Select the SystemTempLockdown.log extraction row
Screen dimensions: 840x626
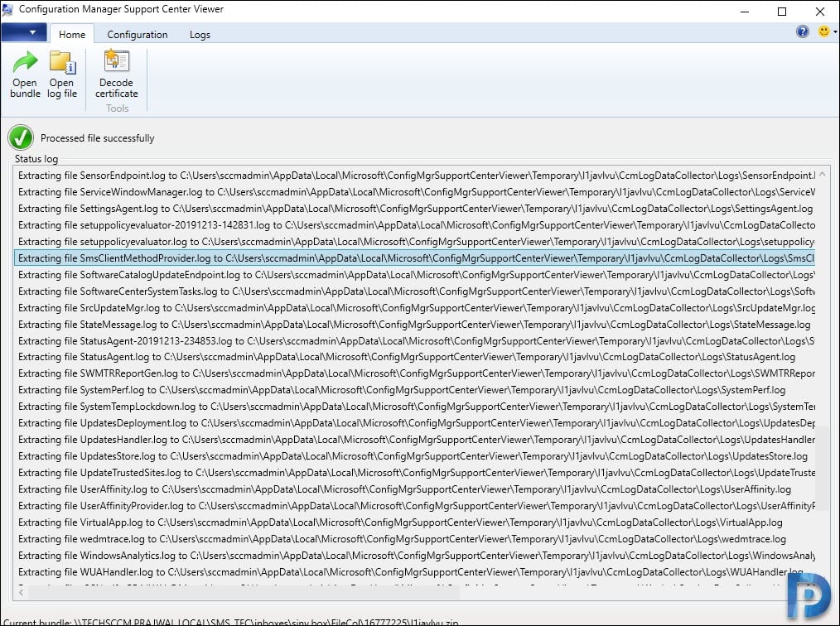pos(415,407)
